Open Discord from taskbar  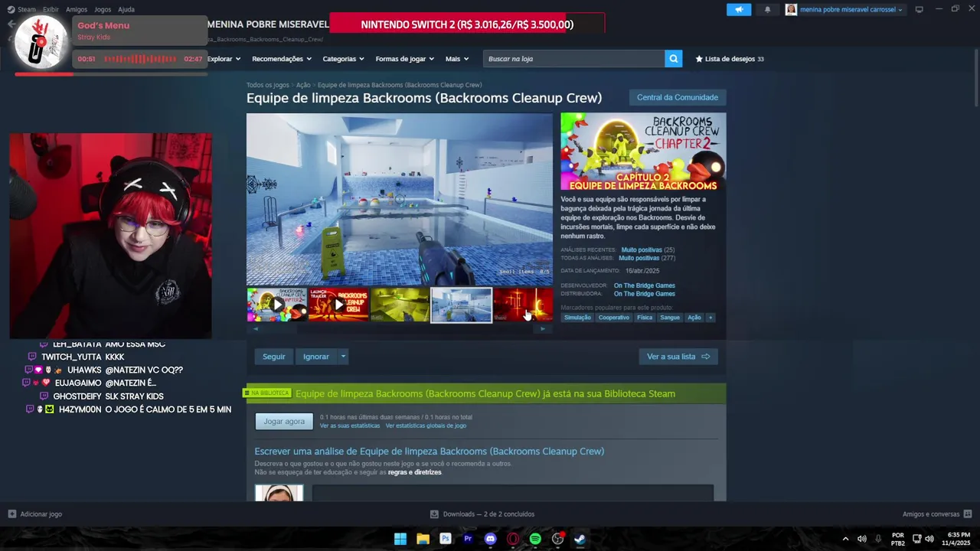pyautogui.click(x=490, y=539)
